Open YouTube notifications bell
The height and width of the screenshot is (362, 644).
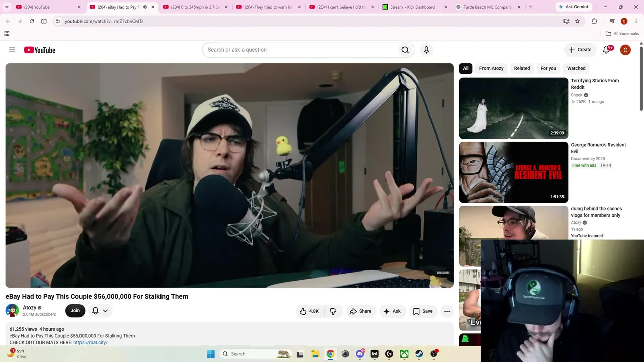pos(607,50)
